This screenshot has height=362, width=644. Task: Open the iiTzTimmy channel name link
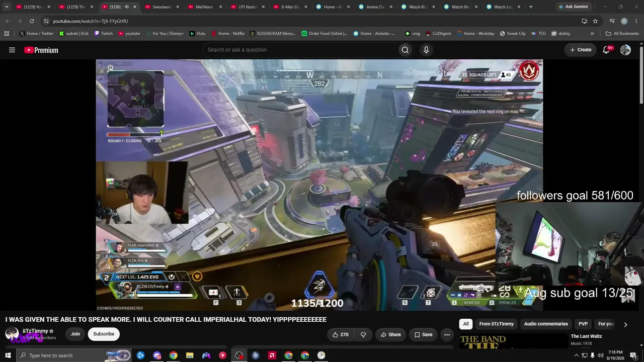point(35,331)
